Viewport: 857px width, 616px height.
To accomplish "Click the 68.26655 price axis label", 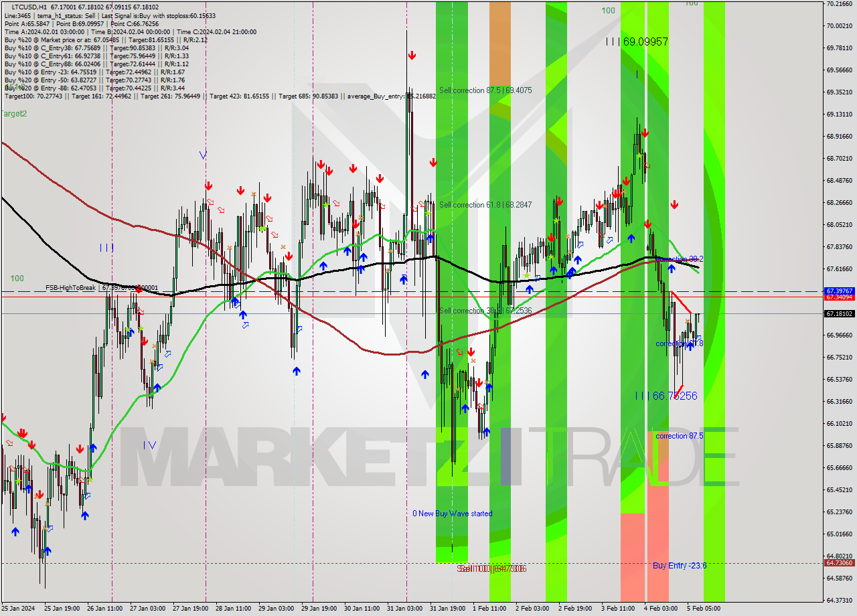I will click(839, 203).
